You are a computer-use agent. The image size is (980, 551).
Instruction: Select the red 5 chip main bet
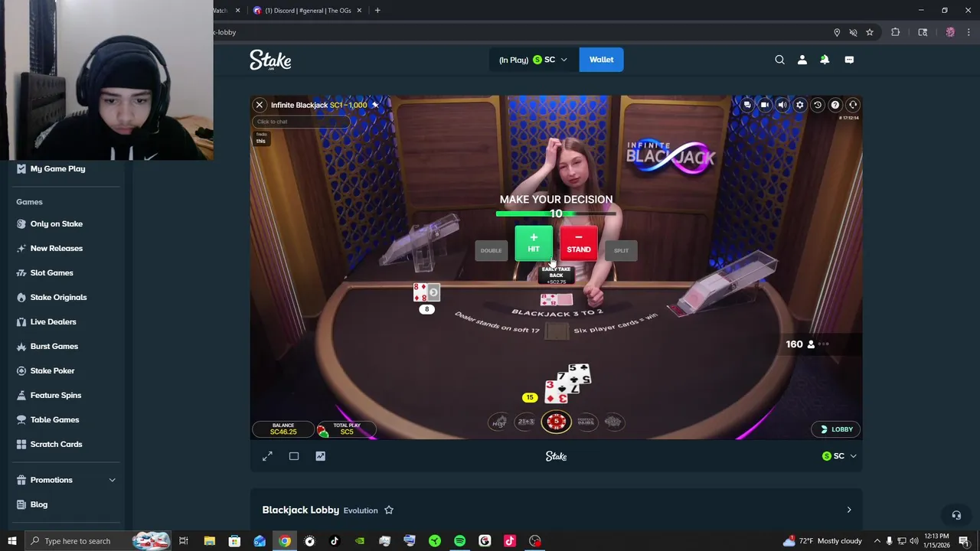click(x=557, y=422)
